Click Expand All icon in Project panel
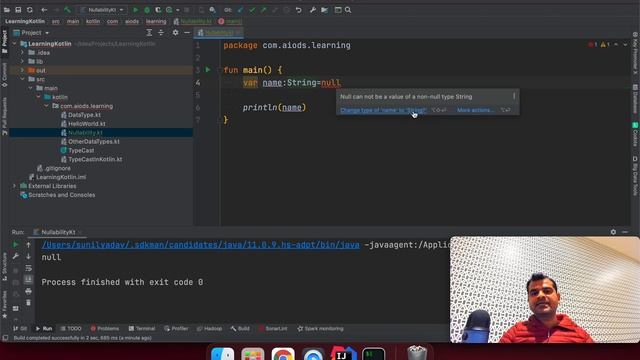 tap(149, 33)
